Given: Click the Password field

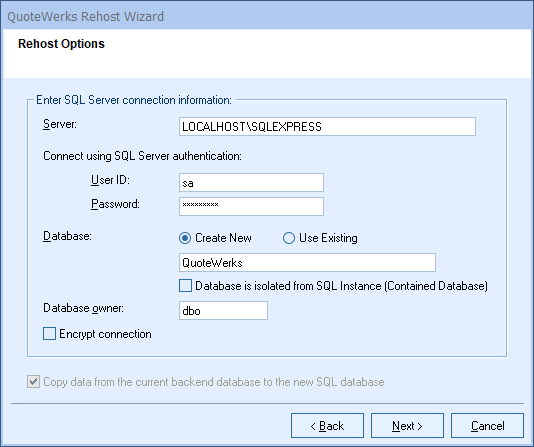Looking at the screenshot, I should 251,206.
